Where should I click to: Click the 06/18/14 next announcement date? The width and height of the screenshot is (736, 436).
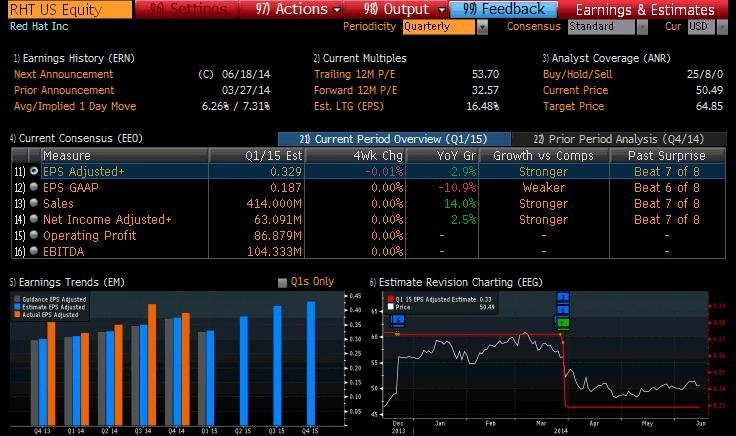246,74
